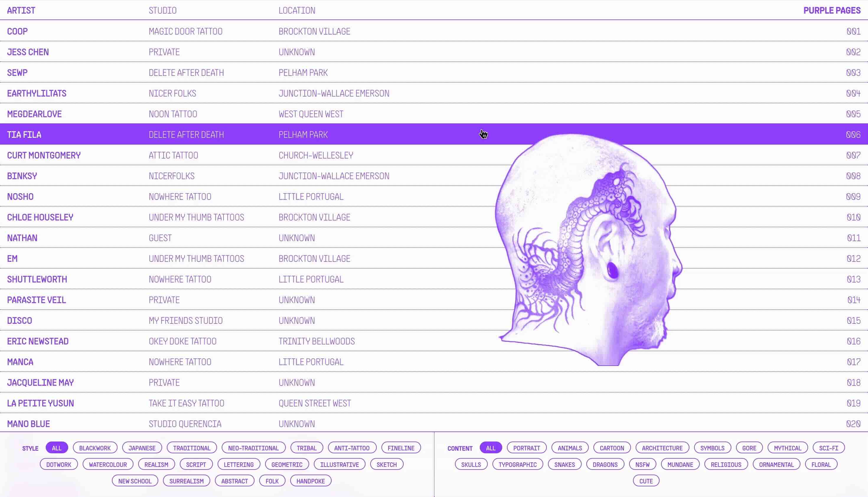Screen dimensions: 868x497
Task: Toggle the Script style filter
Action: point(196,464)
